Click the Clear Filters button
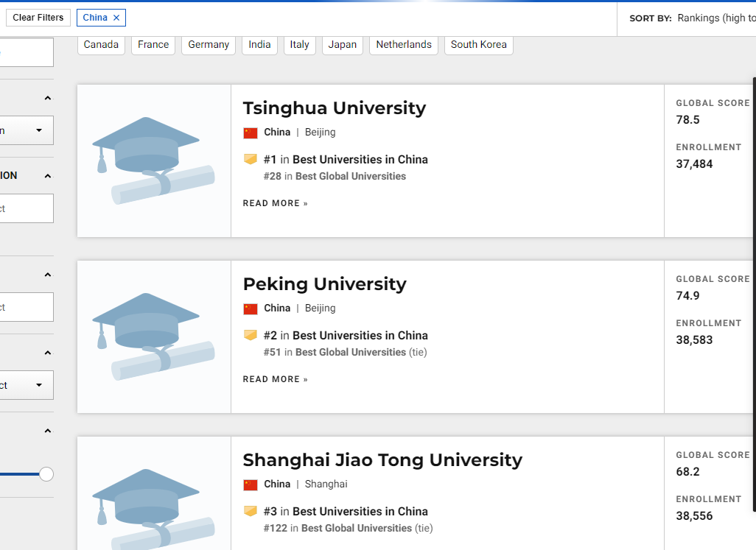The width and height of the screenshot is (756, 550). [38, 17]
